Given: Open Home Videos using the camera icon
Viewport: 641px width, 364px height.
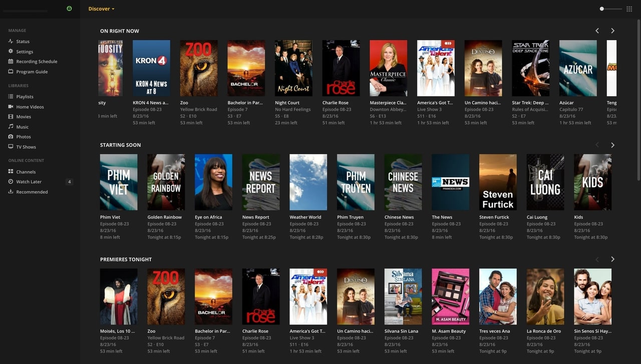Looking at the screenshot, I should coord(11,107).
